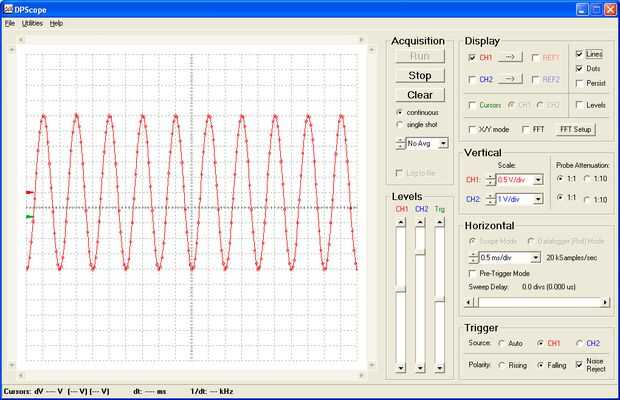Select CH2 trigger source

point(579,343)
